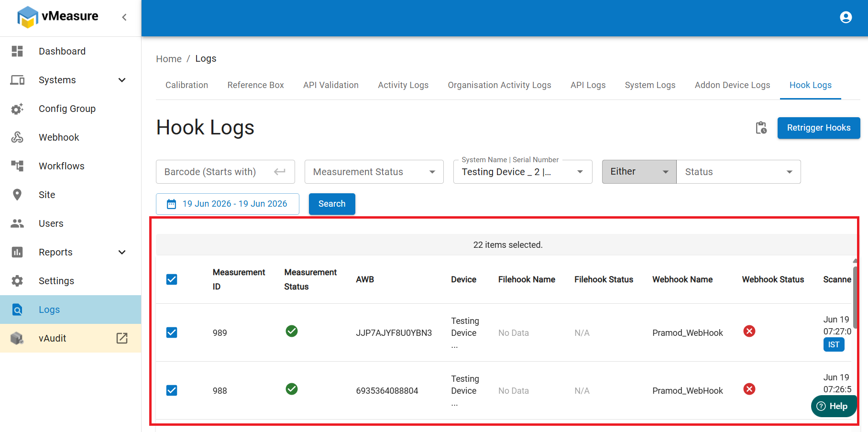Image resolution: width=868 pixels, height=432 pixels.
Task: Switch to the Activity Logs tab
Action: tap(403, 85)
